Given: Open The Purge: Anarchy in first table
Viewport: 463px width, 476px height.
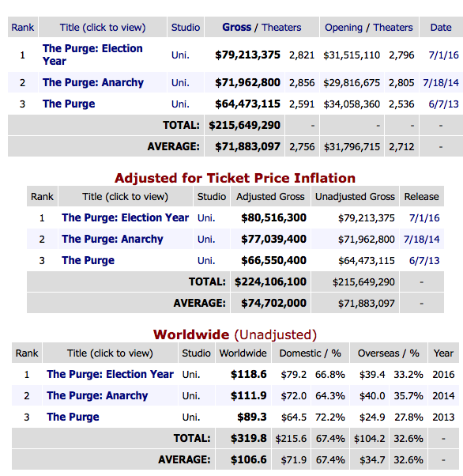Looking at the screenshot, I should click(93, 82).
